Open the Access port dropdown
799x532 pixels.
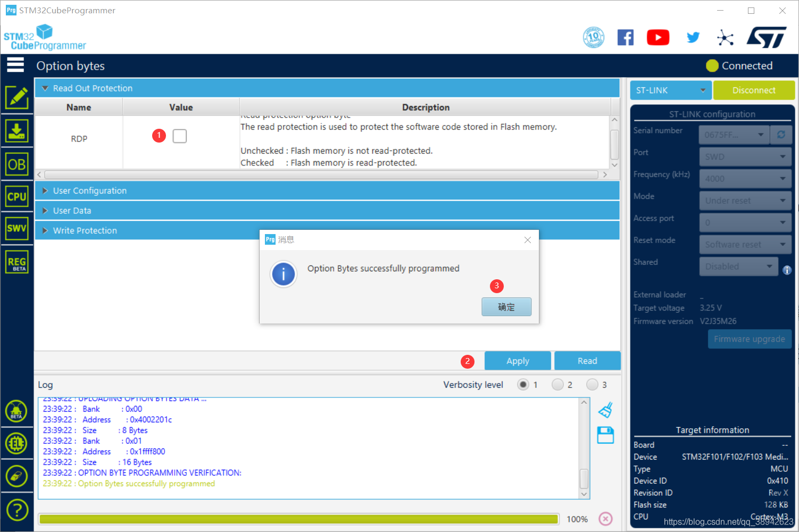pos(745,222)
